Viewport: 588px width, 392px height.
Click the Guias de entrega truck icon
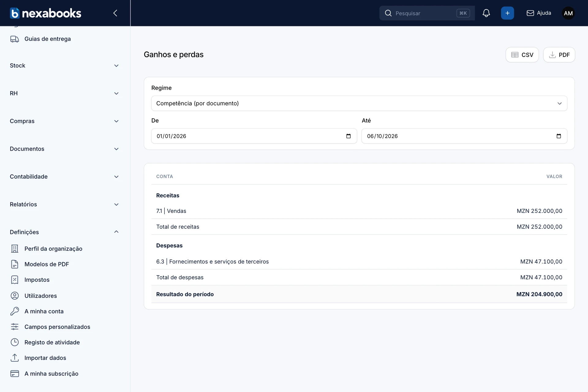pyautogui.click(x=15, y=39)
